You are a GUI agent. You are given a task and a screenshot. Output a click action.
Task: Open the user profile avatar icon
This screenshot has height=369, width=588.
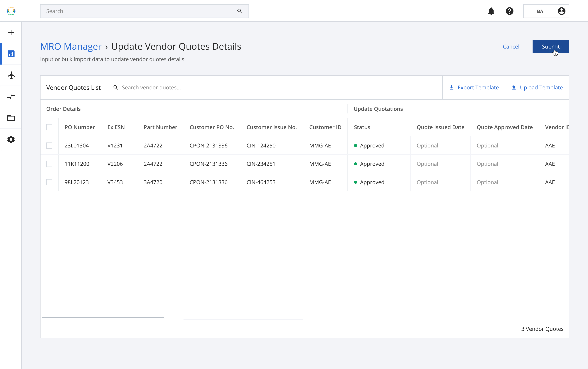[x=561, y=11]
